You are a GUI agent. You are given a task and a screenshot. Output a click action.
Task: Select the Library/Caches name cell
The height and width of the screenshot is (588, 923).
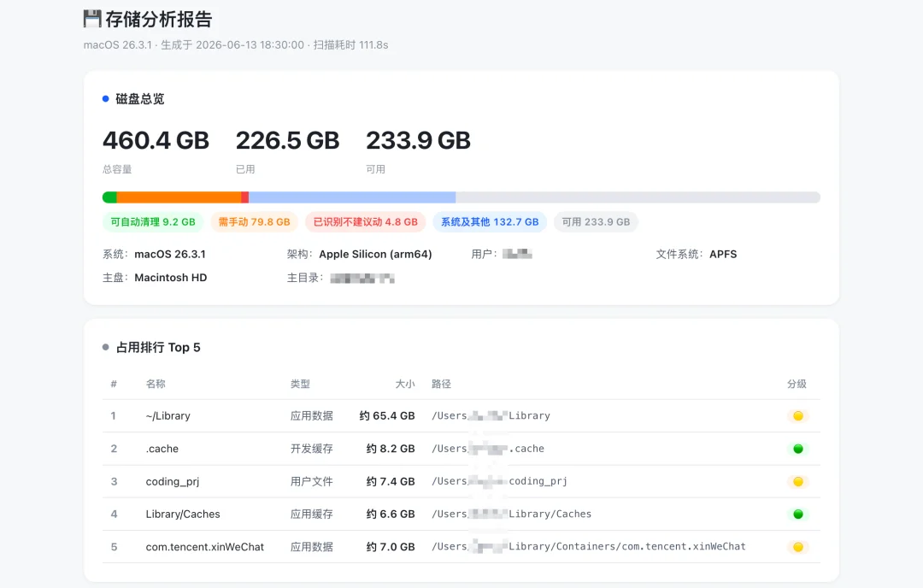click(183, 514)
